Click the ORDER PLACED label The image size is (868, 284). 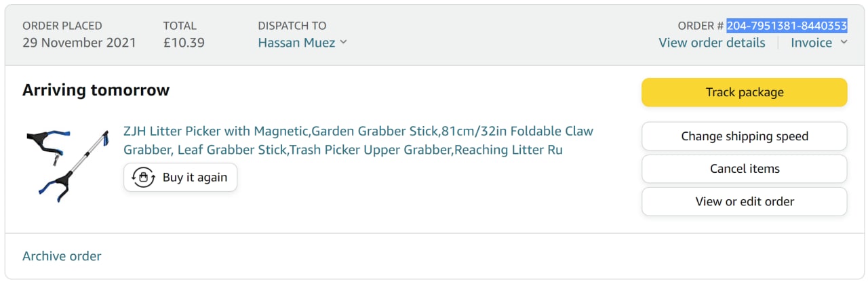pos(62,26)
